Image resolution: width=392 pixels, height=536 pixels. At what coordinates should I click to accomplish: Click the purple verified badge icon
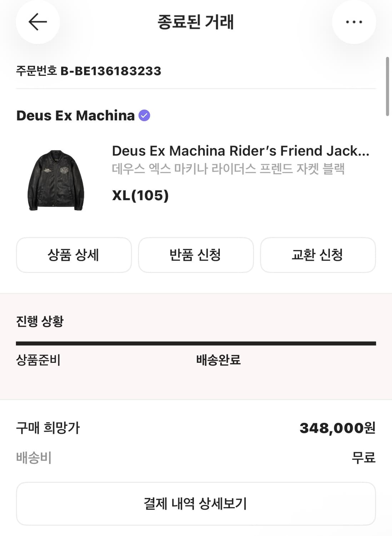144,115
